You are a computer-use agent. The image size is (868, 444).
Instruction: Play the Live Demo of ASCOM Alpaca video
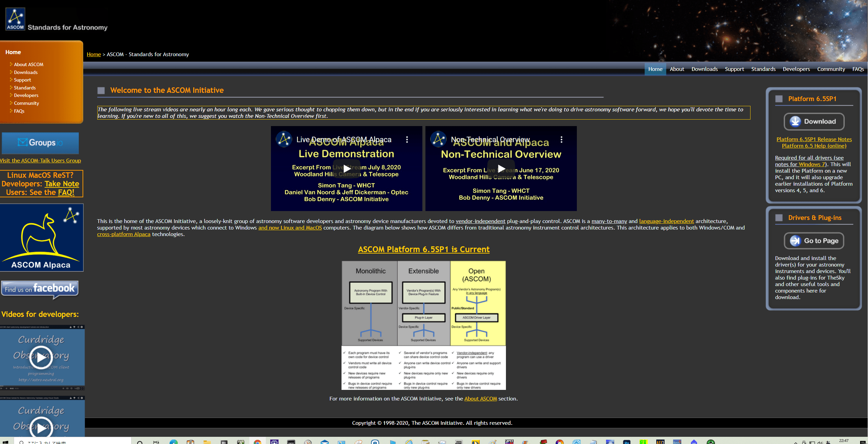(347, 169)
